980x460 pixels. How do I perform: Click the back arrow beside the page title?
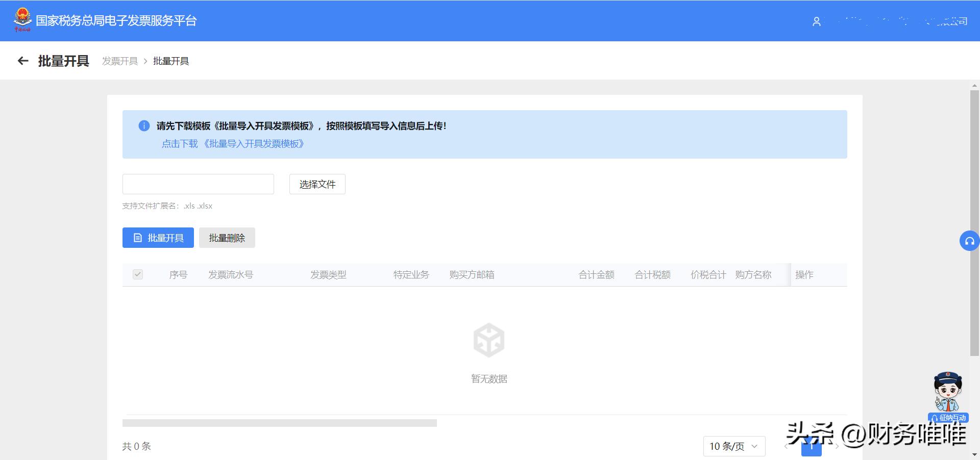[23, 61]
